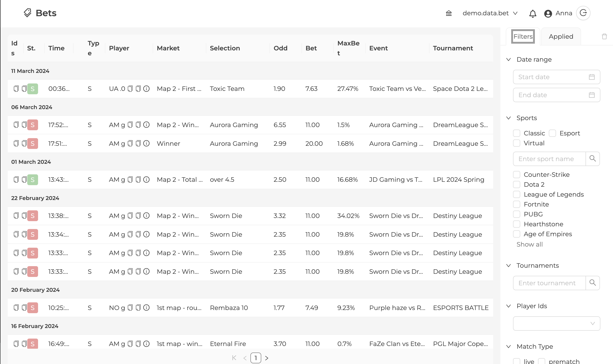Collapse the Date range section
The width and height of the screenshot is (613, 364).
pos(509,60)
